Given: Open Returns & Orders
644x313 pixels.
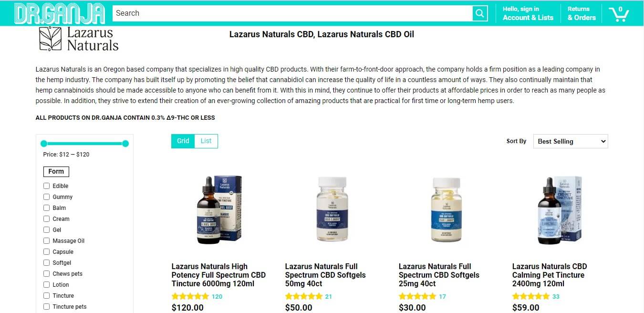Looking at the screenshot, I should (x=582, y=13).
